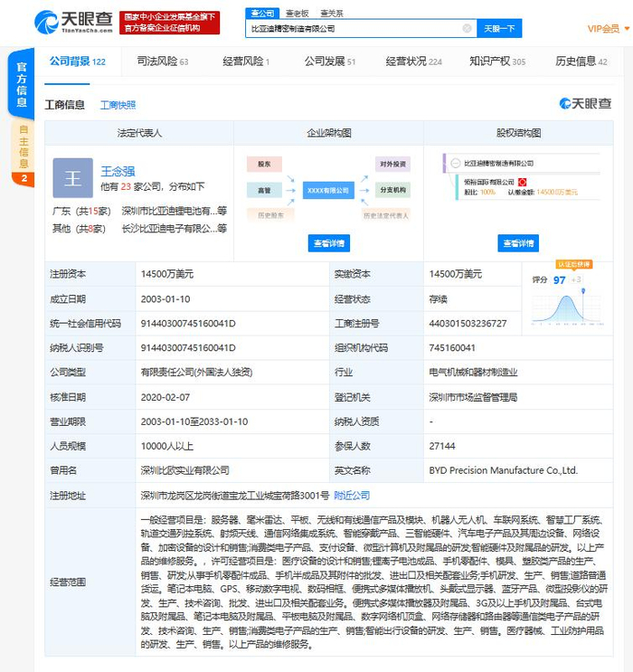Click approval date 2020-02-07

165,397
